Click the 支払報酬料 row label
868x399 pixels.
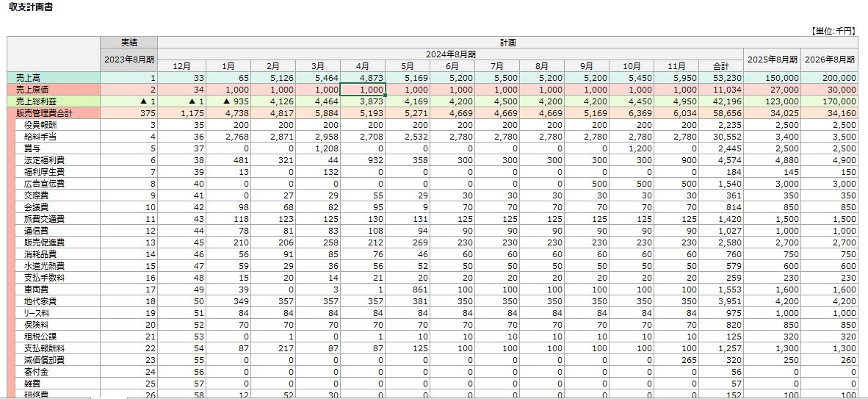pos(57,348)
